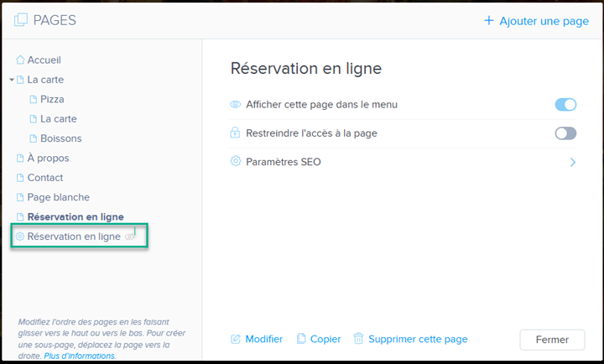
Task: Collapse the La carte tree arrow
Action: click(12, 80)
